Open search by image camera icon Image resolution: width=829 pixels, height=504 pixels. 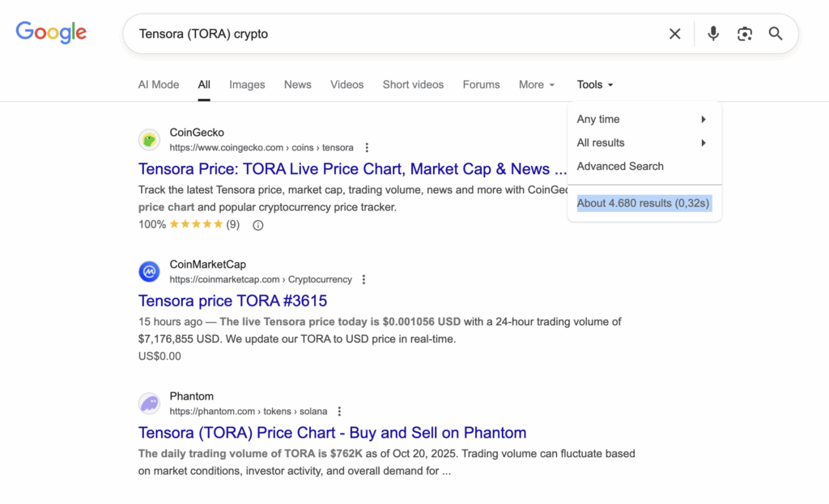coord(745,34)
